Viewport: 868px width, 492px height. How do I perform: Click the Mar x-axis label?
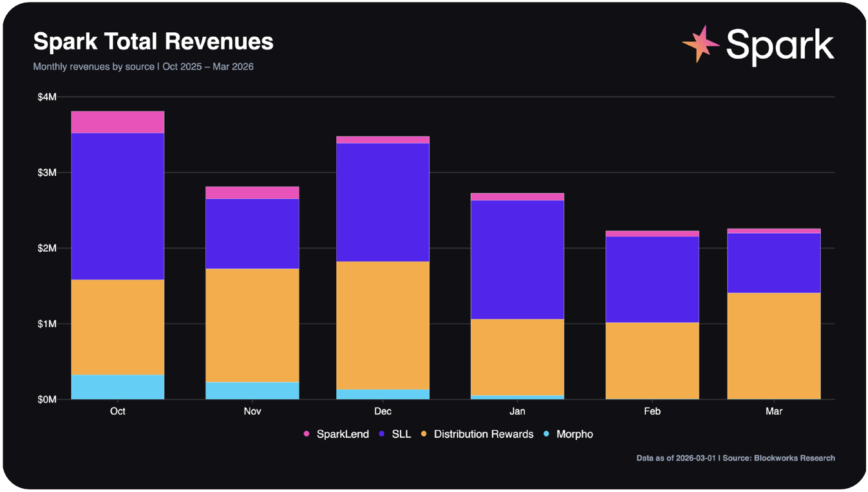click(x=774, y=412)
